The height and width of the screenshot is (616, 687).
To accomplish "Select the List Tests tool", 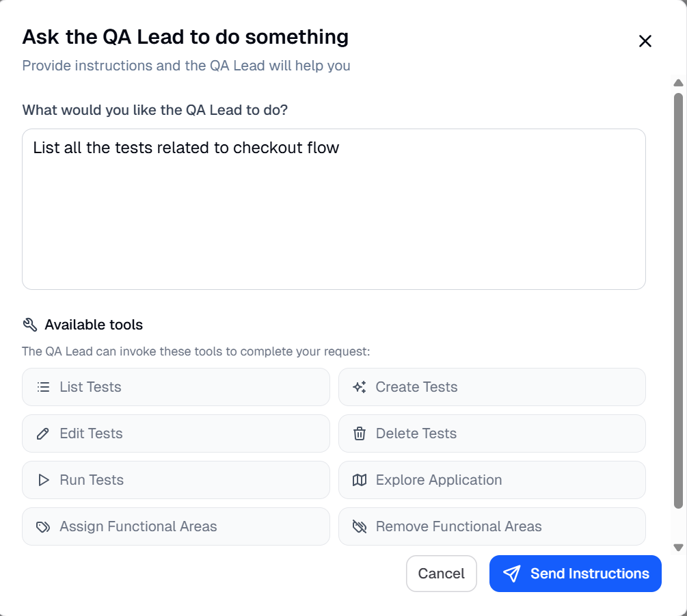I will (x=176, y=387).
